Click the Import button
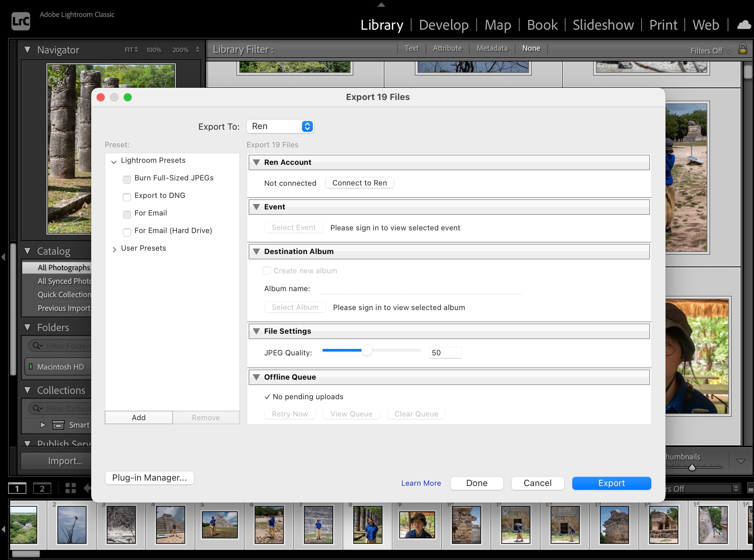The height and width of the screenshot is (560, 754). pyautogui.click(x=57, y=461)
